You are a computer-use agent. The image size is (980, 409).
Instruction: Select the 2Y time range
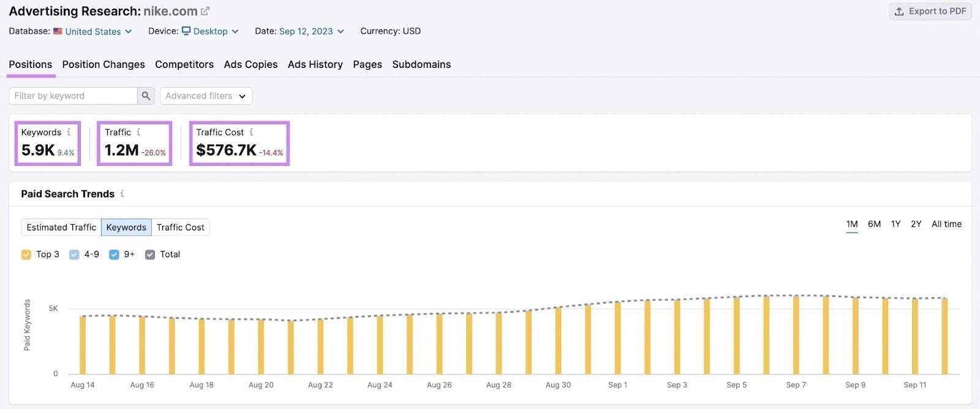916,224
